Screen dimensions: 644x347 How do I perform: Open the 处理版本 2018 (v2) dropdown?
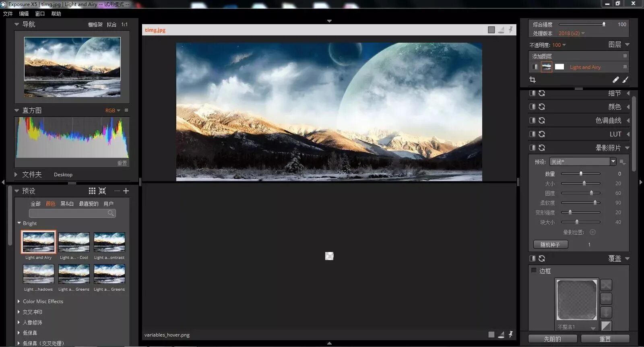click(x=572, y=33)
